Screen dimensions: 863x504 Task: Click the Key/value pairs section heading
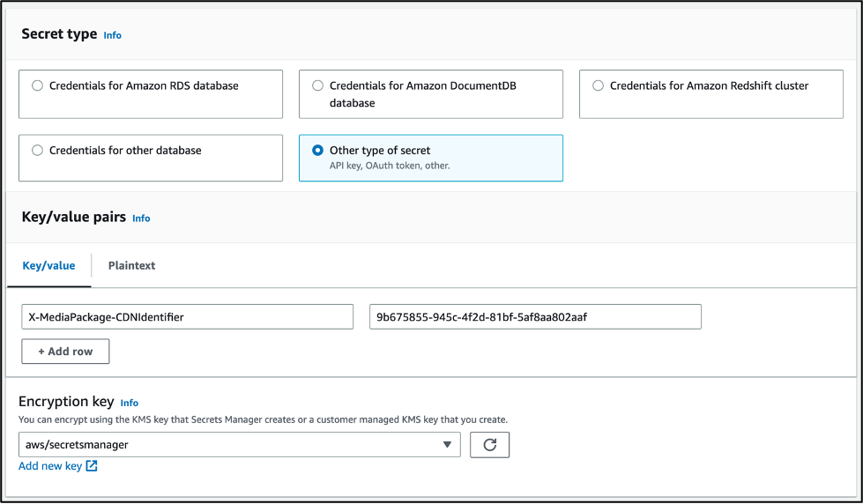click(73, 218)
